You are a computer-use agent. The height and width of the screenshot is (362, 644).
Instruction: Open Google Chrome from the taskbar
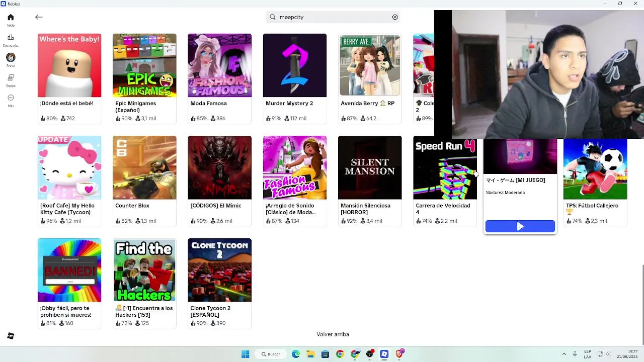tap(340, 354)
